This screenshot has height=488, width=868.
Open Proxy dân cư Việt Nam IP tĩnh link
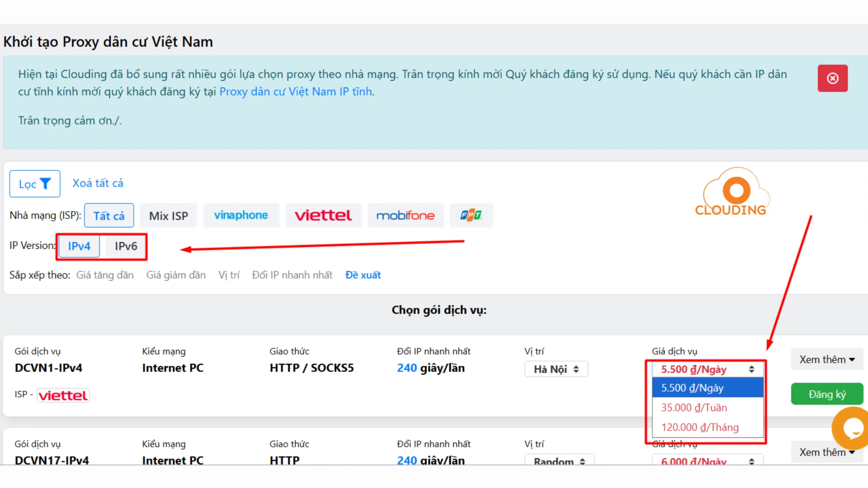point(296,91)
